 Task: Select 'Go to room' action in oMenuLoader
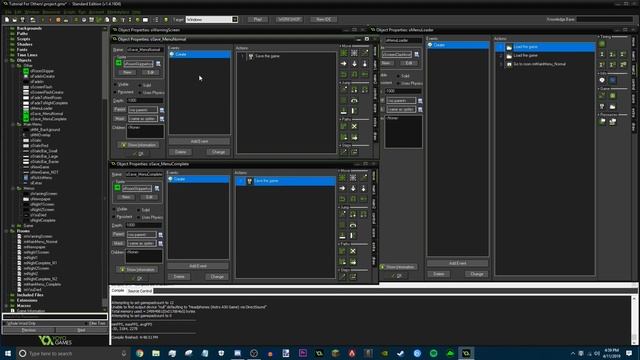545,64
